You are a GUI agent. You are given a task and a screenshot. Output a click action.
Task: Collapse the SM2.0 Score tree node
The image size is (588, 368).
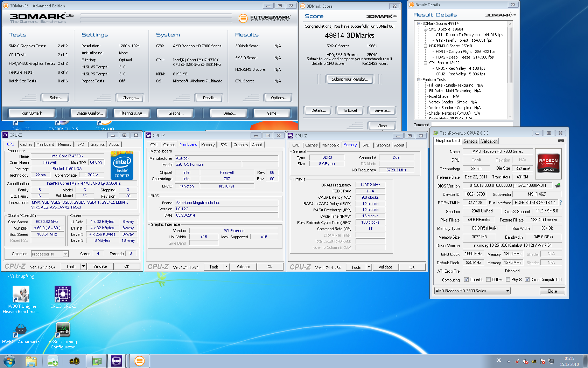[426, 29]
